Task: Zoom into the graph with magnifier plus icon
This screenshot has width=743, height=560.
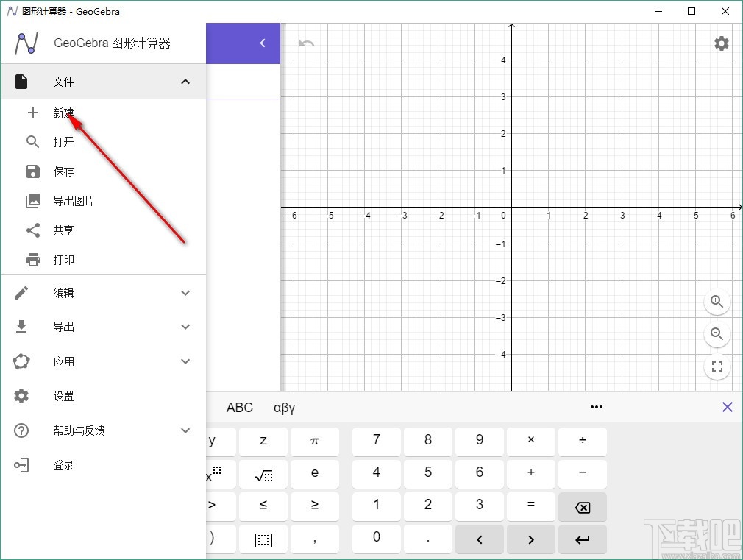Action: coord(717,302)
